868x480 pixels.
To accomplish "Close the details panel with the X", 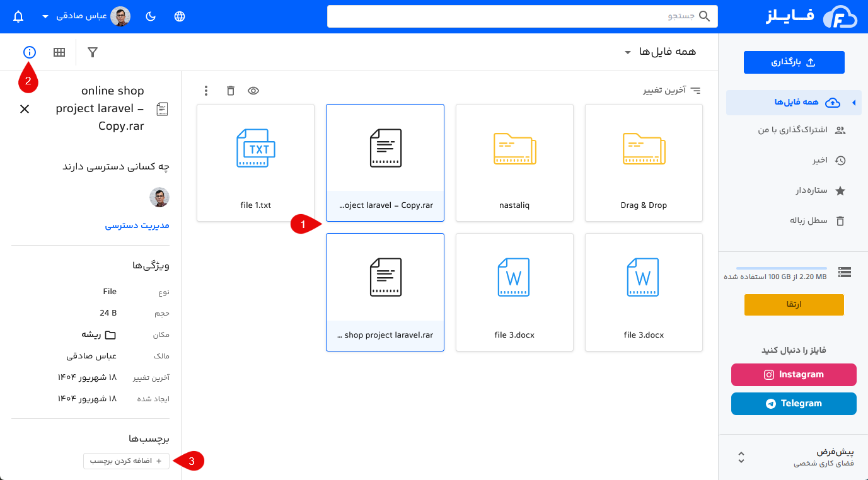I will tap(25, 108).
